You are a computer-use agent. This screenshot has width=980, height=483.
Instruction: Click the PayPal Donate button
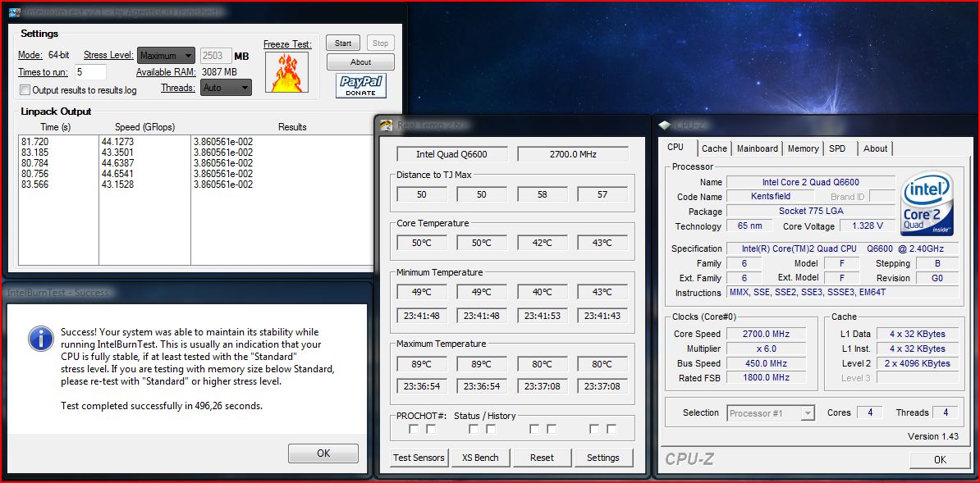[x=360, y=85]
